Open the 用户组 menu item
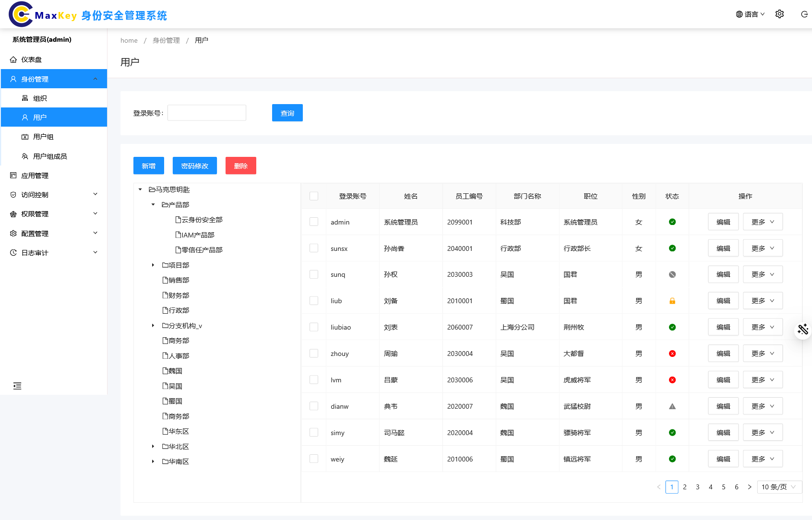 tap(43, 137)
